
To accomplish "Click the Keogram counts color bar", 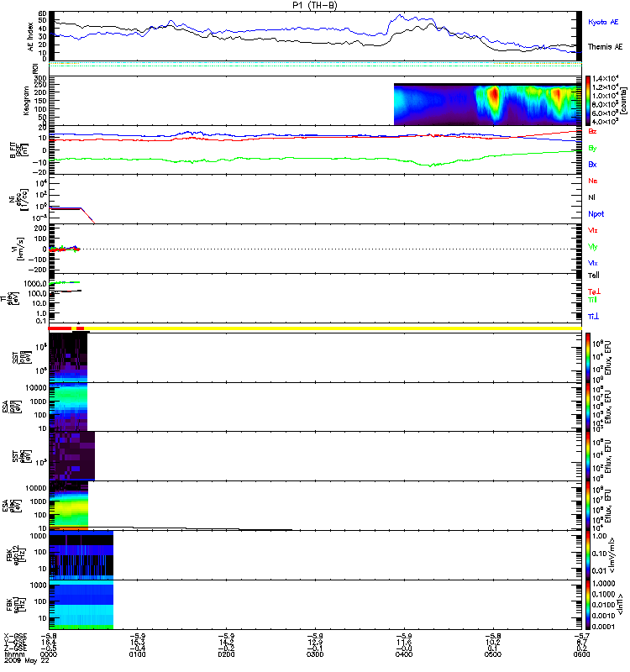I will (588, 101).
